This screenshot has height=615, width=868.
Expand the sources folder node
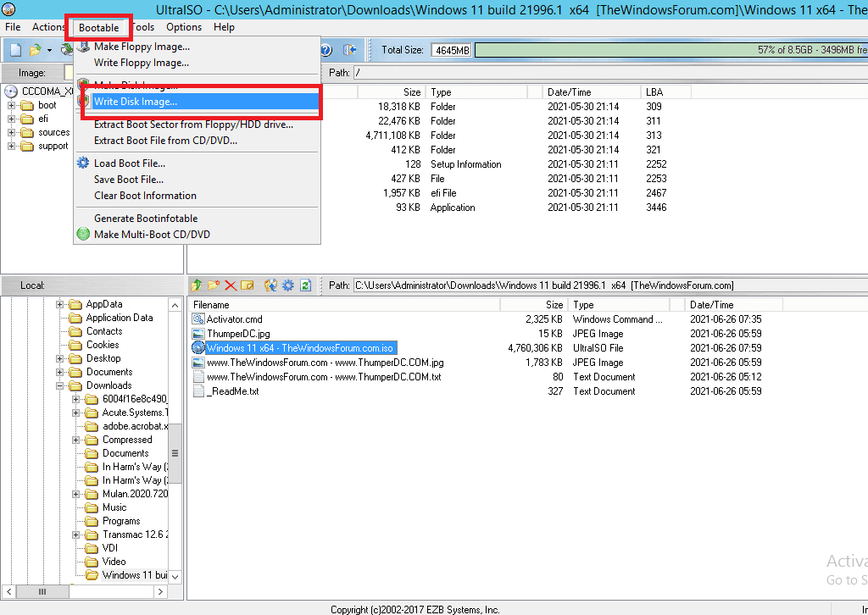click(11, 133)
